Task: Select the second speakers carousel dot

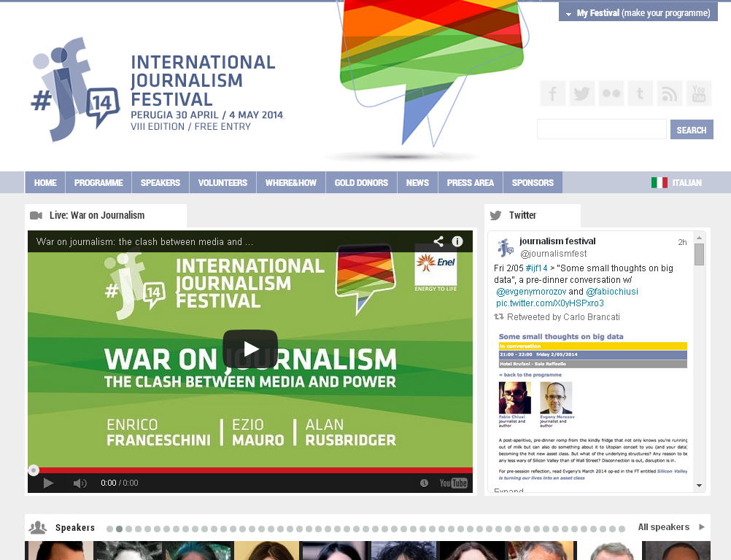Action: (x=119, y=529)
